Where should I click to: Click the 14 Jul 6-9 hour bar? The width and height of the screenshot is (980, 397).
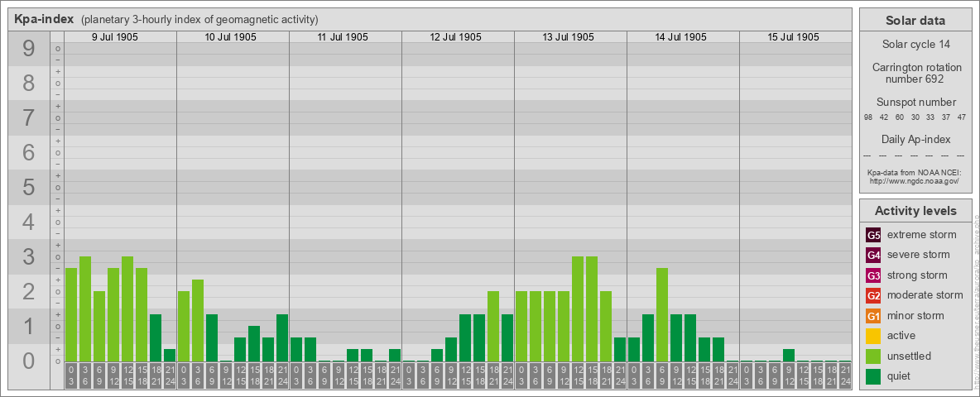[x=662, y=314]
